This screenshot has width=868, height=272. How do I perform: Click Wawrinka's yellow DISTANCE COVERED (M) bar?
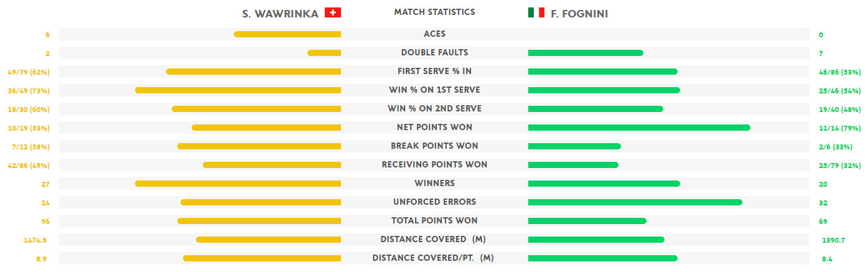pyautogui.click(x=268, y=240)
